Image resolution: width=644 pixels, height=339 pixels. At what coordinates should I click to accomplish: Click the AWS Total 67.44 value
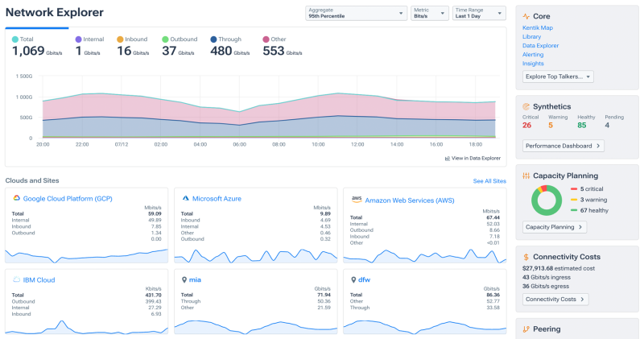coord(493,217)
